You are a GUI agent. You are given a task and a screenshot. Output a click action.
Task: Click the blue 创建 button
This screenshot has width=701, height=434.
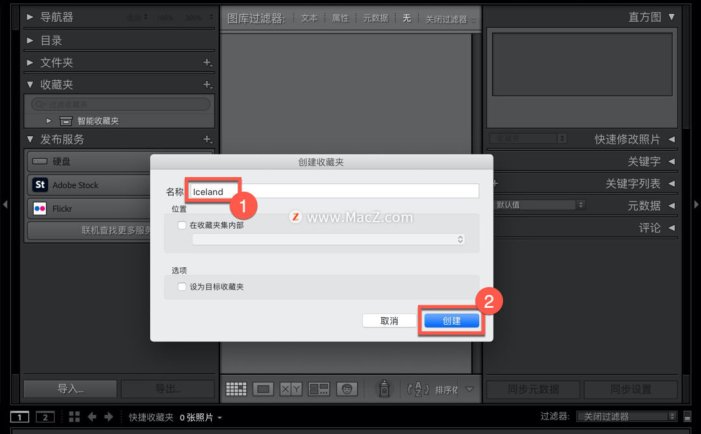pos(451,320)
